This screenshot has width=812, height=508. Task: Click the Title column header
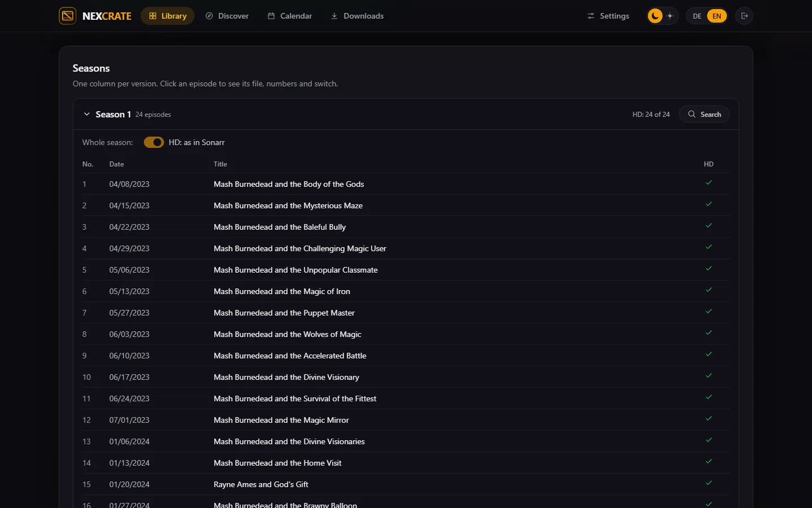click(x=220, y=164)
